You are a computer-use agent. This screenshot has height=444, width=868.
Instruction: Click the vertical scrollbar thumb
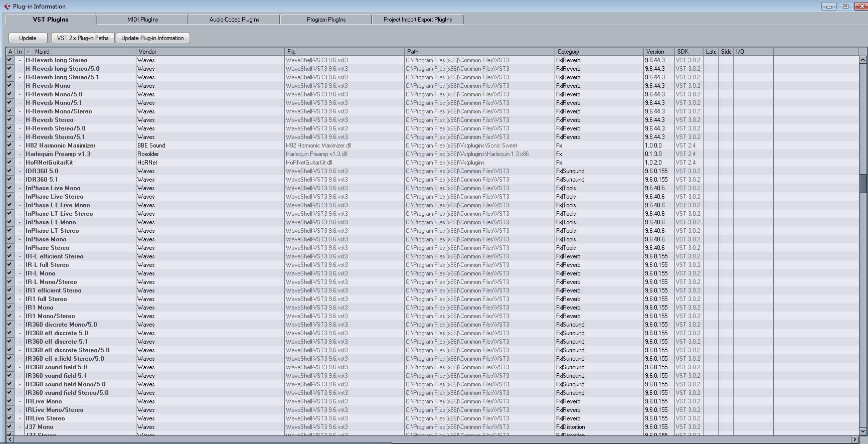tap(863, 183)
